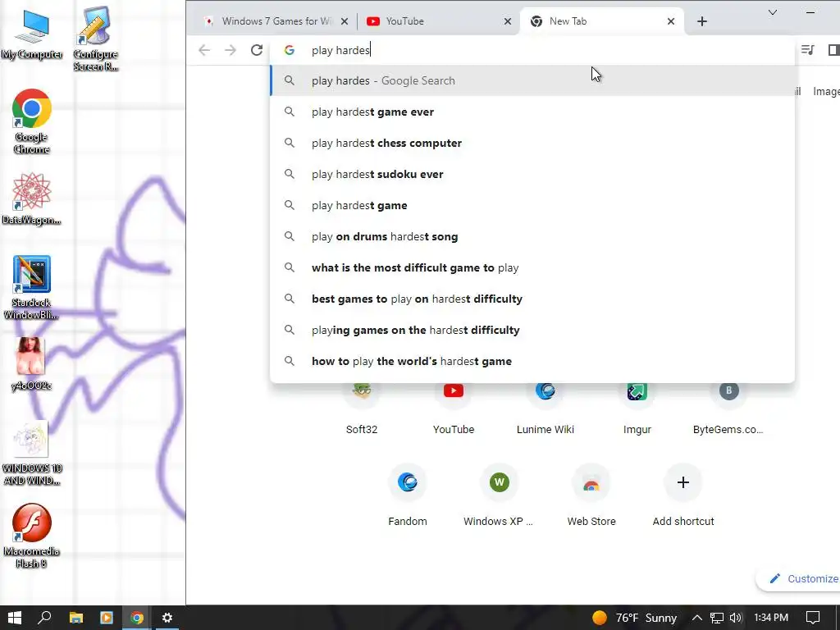Open the Soft32 shortcut
The image size is (840, 630).
coord(362,410)
